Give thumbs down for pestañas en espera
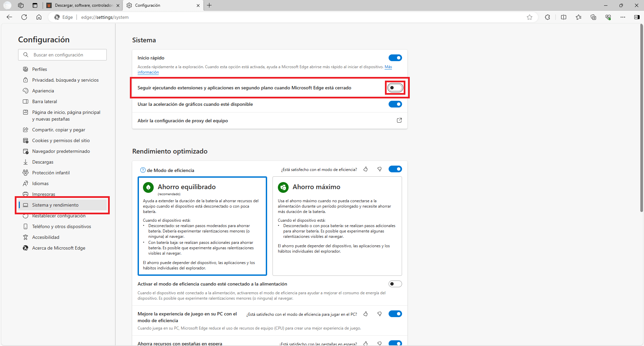Screen dimensions: 644x346 (380, 343)
